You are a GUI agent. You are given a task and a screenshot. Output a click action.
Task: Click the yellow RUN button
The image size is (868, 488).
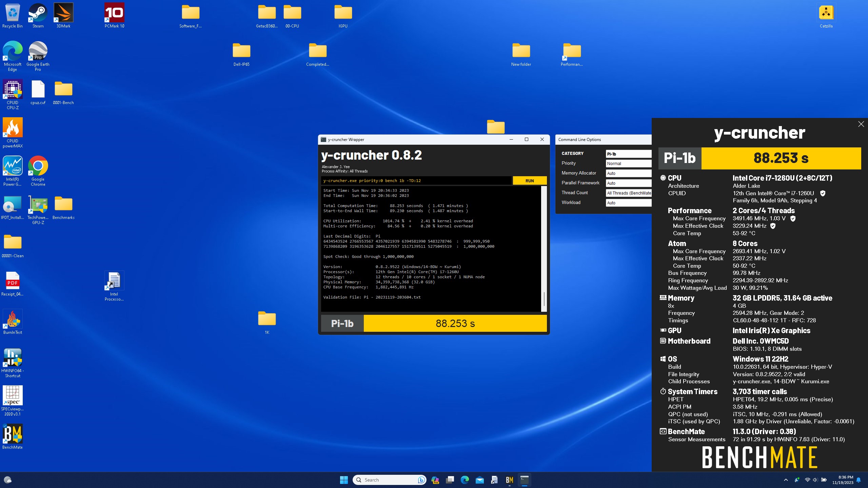point(530,181)
